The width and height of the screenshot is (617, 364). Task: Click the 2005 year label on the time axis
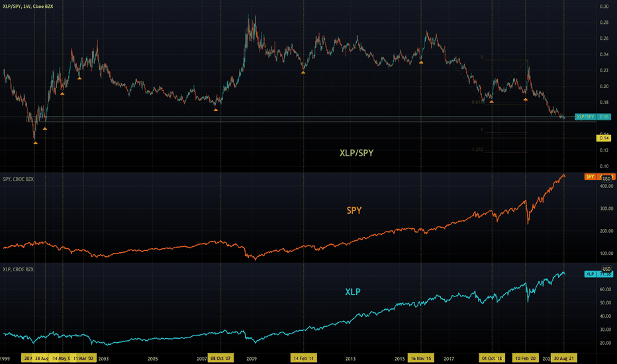[153, 359]
